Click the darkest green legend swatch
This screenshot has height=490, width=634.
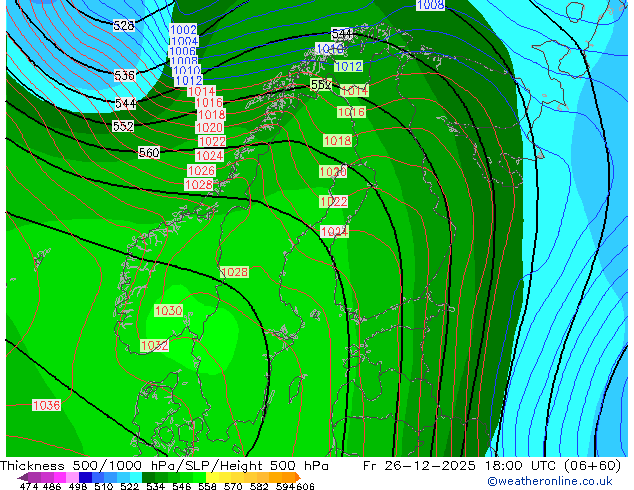point(148,477)
